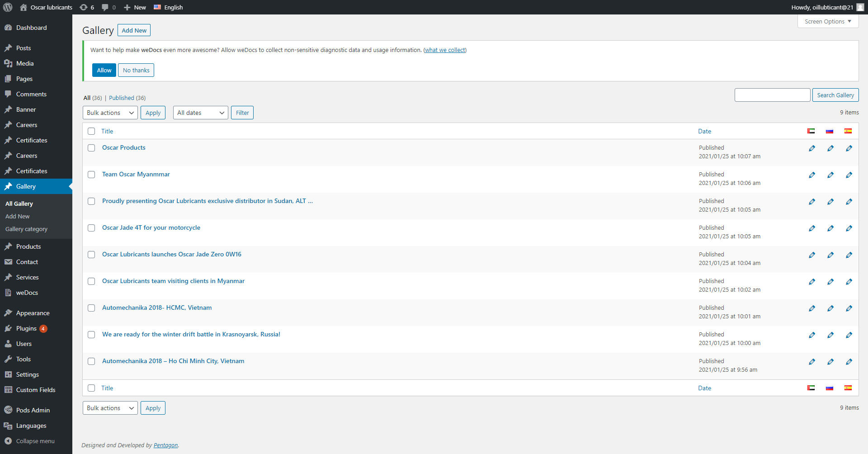The width and height of the screenshot is (868, 454).
Task: Go to Posts in the sidebar
Action: (36, 48)
